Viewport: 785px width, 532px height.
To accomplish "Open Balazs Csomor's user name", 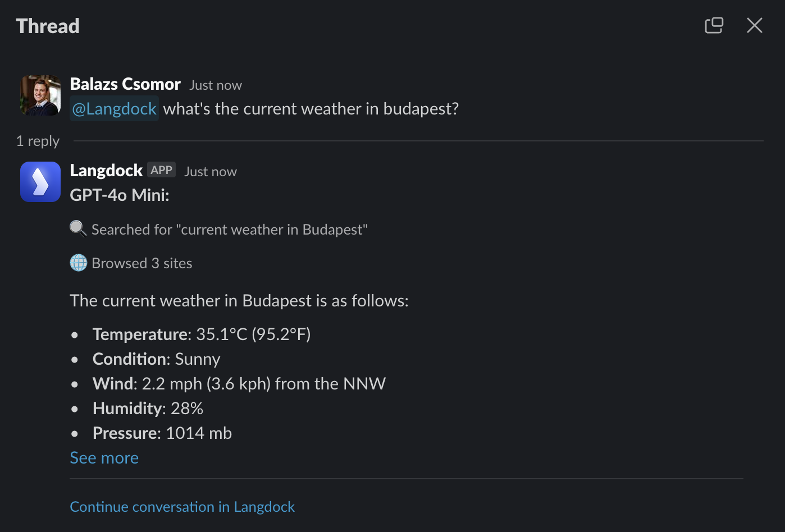I will [125, 84].
